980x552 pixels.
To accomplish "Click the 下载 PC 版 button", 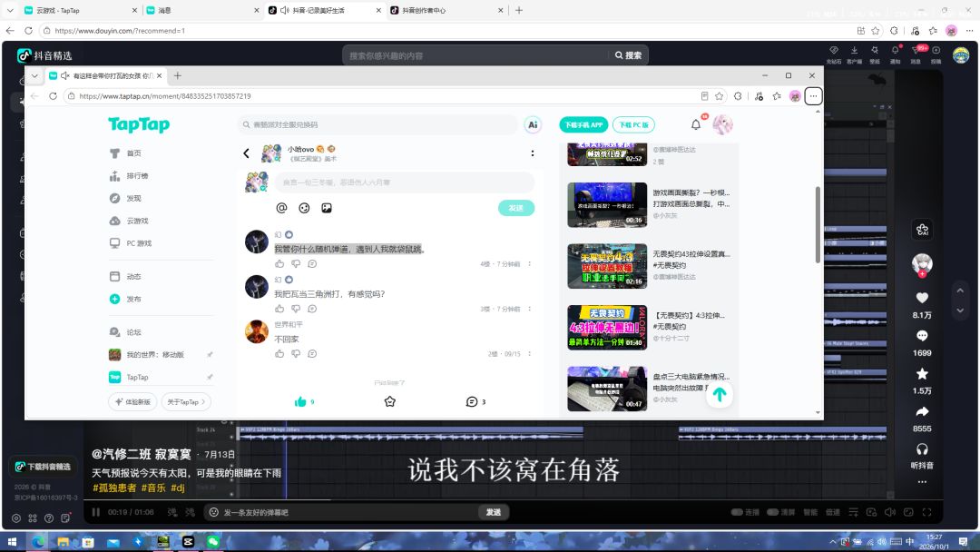I will (633, 125).
